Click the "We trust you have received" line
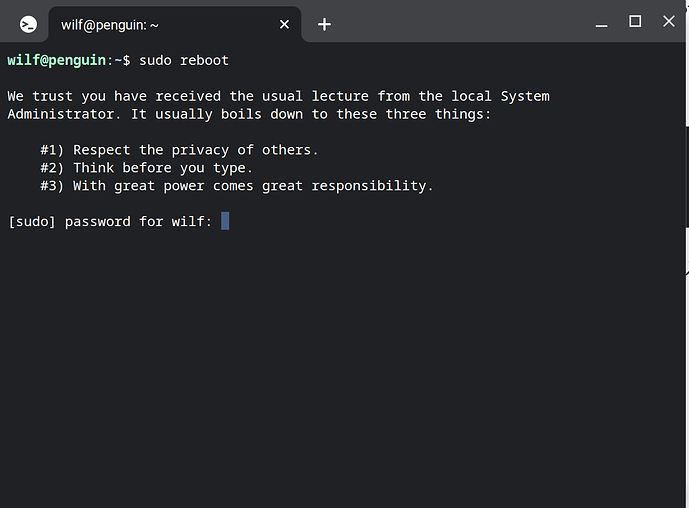The image size is (689, 508). pyautogui.click(x=278, y=96)
